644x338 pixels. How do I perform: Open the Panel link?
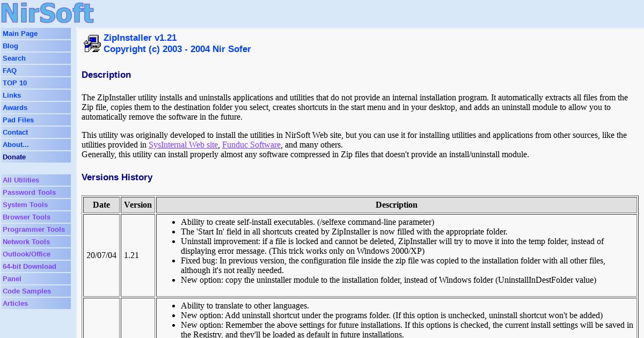coord(36,279)
